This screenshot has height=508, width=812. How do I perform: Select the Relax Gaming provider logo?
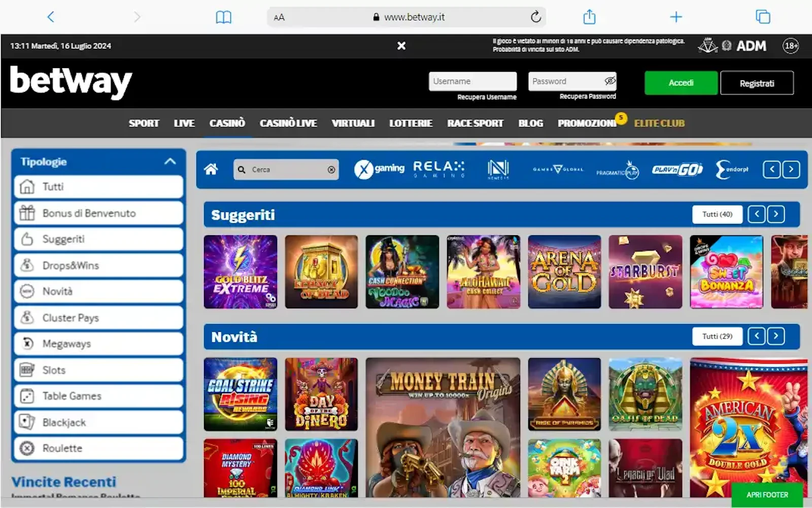point(438,169)
